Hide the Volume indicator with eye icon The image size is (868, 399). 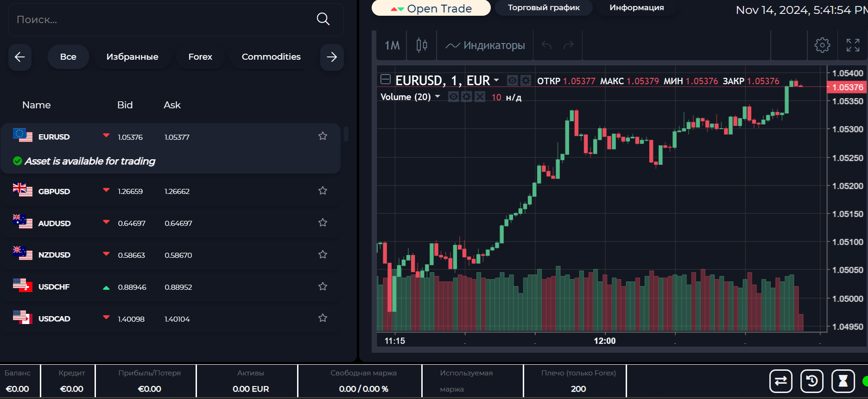pos(454,97)
